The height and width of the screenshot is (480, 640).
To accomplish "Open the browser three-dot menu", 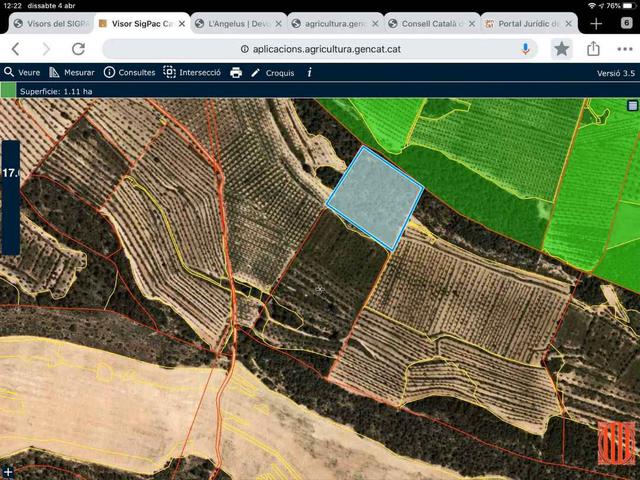I will pyautogui.click(x=625, y=48).
